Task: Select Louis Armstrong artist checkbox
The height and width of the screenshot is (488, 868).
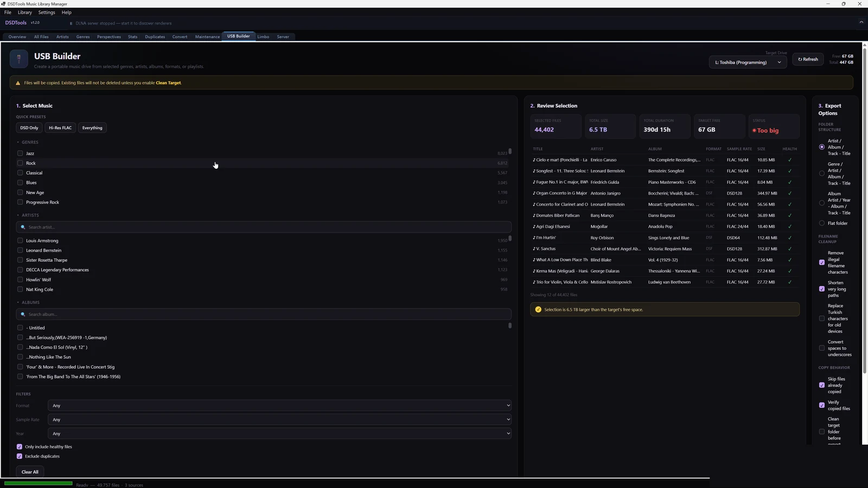Action: (20, 241)
